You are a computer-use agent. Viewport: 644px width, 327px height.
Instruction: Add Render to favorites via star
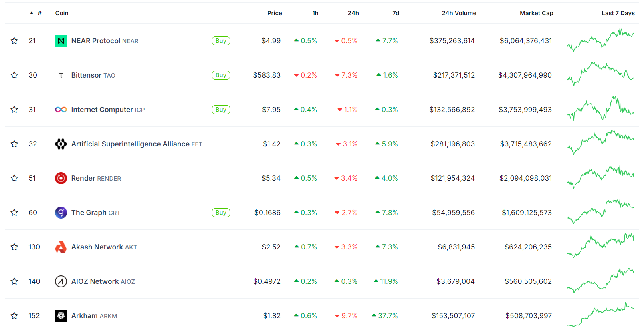[14, 178]
